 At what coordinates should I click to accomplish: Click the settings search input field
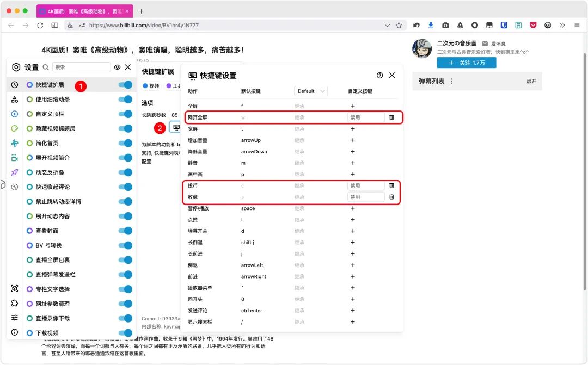point(81,67)
